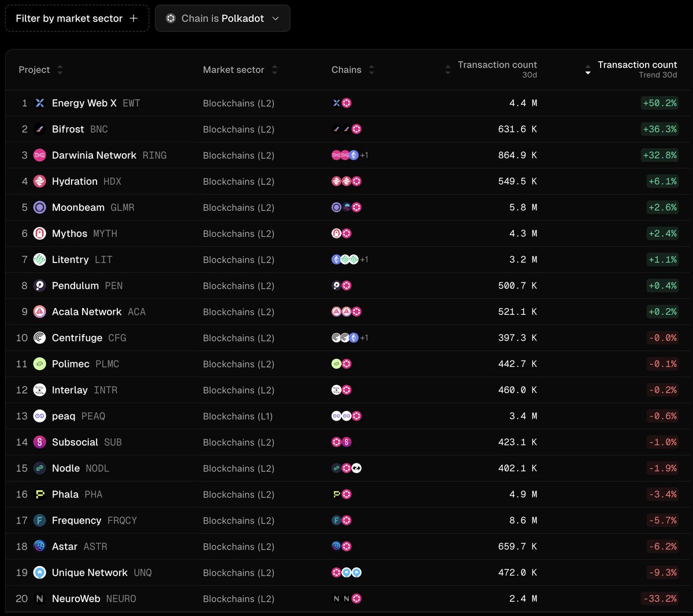Sort by Transaction count 30d column
693x616 pixels.
[x=491, y=69]
